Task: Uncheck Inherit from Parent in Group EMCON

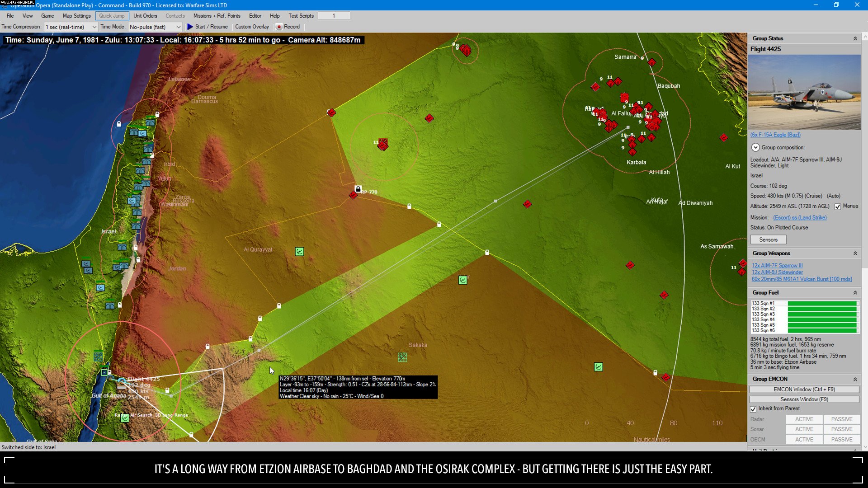Action: pyautogui.click(x=753, y=409)
